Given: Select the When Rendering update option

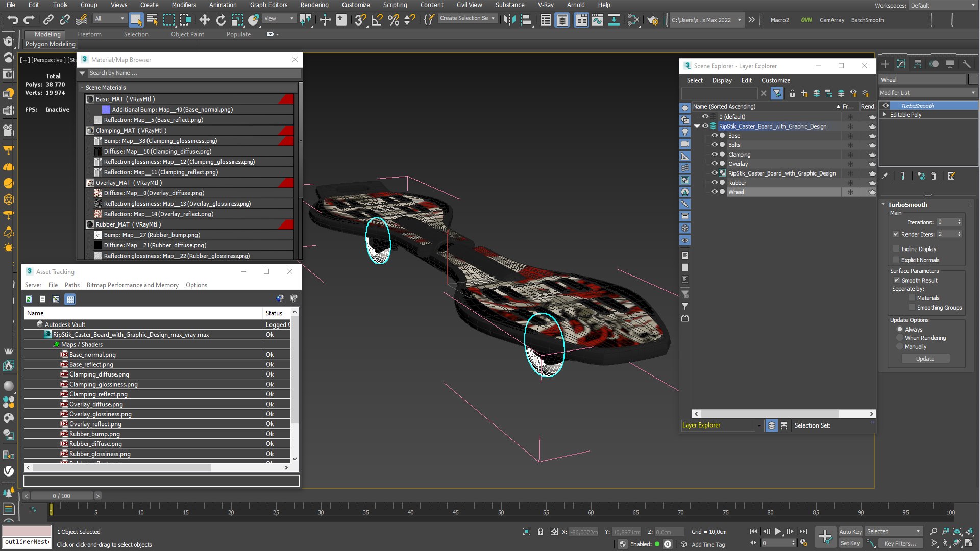Looking at the screenshot, I should tap(900, 338).
